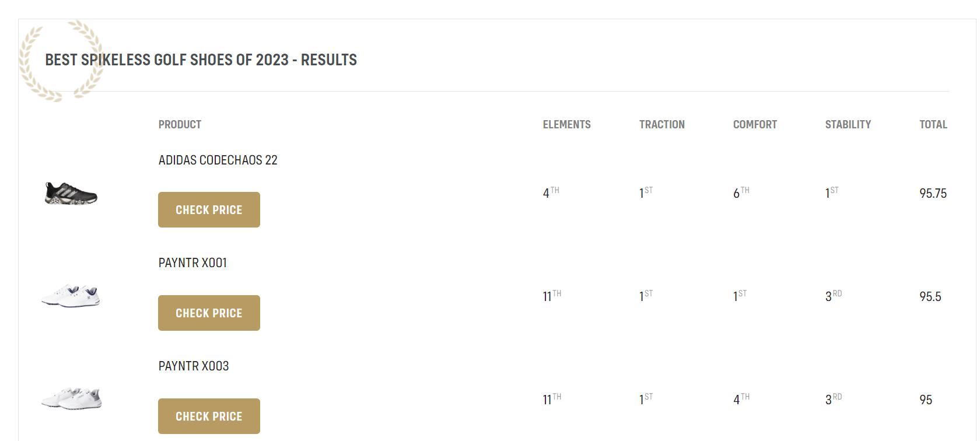The image size is (980, 441).
Task: Click the Traction column header
Action: 661,124
